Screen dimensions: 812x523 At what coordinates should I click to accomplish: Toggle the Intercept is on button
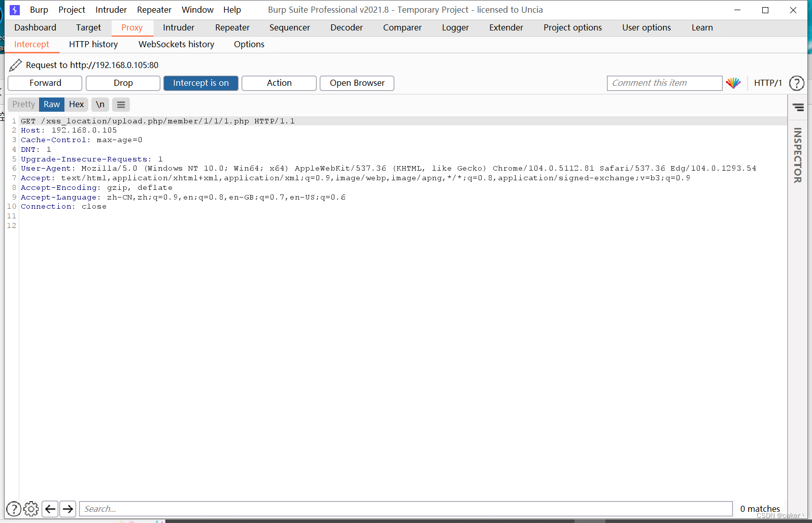201,83
